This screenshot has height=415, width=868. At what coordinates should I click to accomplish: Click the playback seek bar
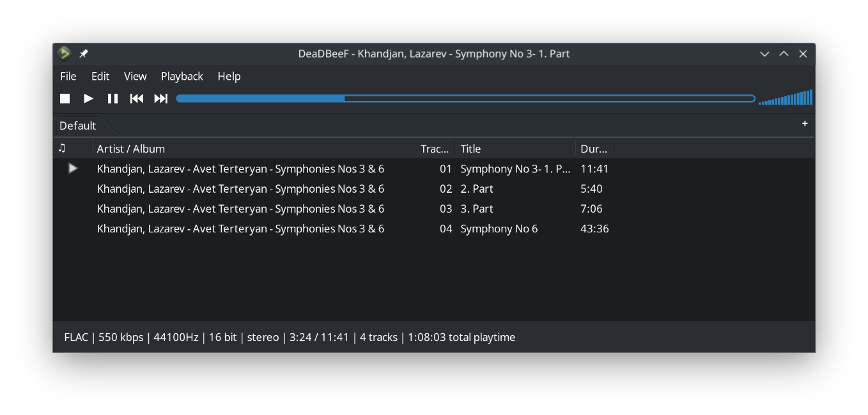465,98
